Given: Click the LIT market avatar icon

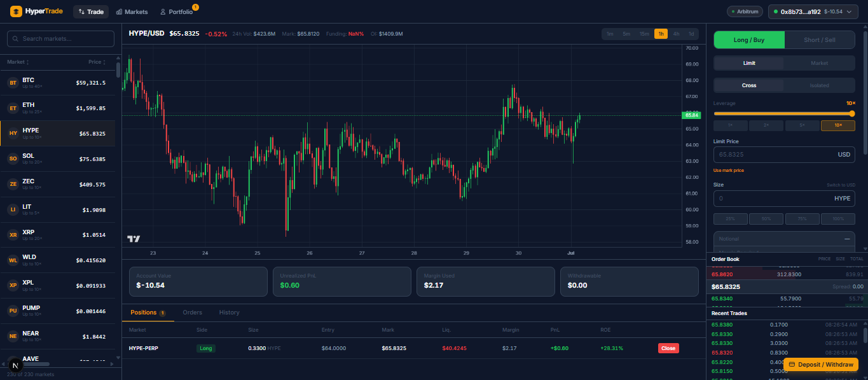Looking at the screenshot, I should point(13,209).
